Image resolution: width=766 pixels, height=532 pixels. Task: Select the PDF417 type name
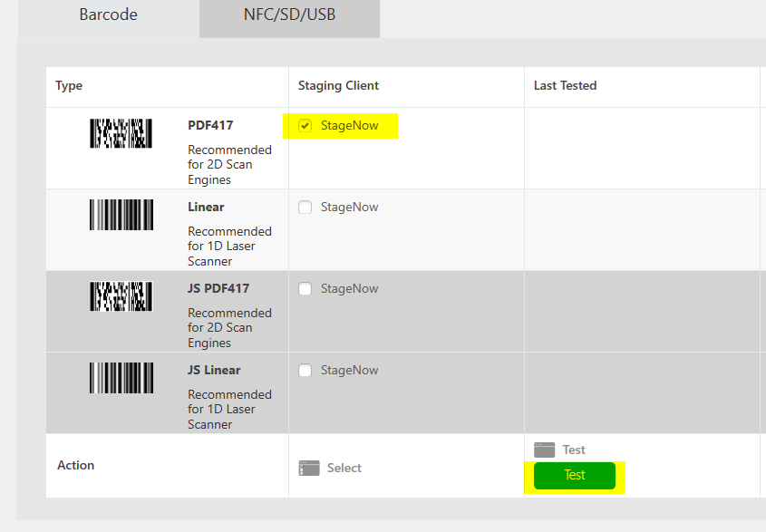click(210, 126)
